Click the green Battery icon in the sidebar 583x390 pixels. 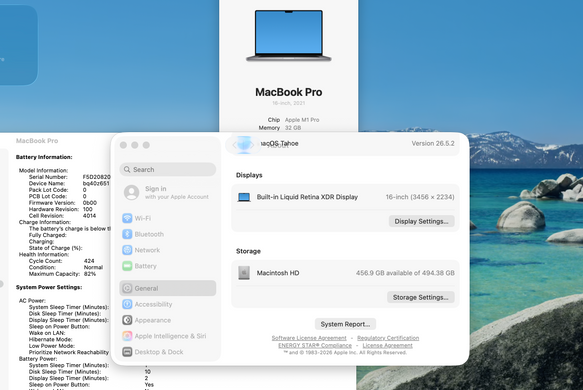click(127, 266)
